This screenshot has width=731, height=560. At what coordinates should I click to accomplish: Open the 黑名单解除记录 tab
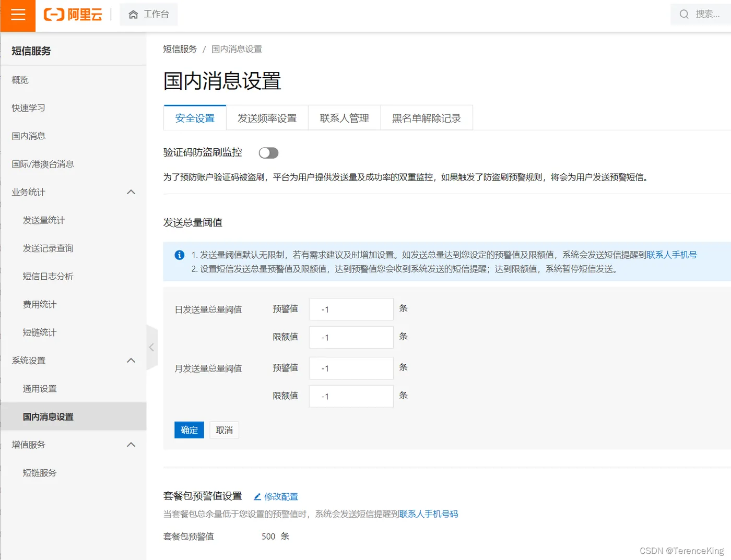[x=427, y=118]
